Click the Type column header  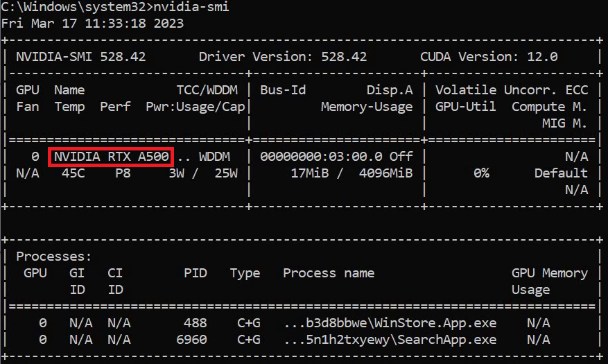pos(245,273)
